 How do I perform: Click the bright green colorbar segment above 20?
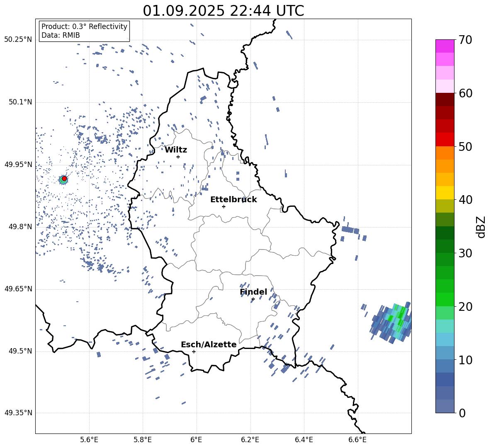point(445,300)
